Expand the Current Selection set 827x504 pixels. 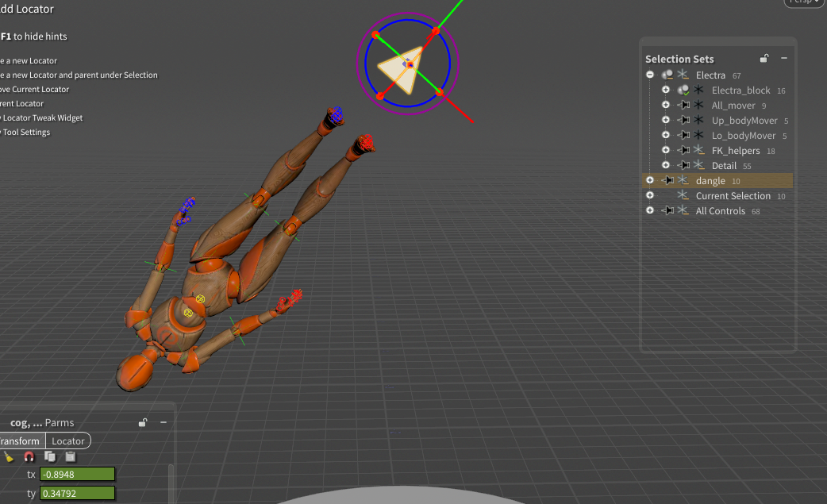pyautogui.click(x=650, y=195)
